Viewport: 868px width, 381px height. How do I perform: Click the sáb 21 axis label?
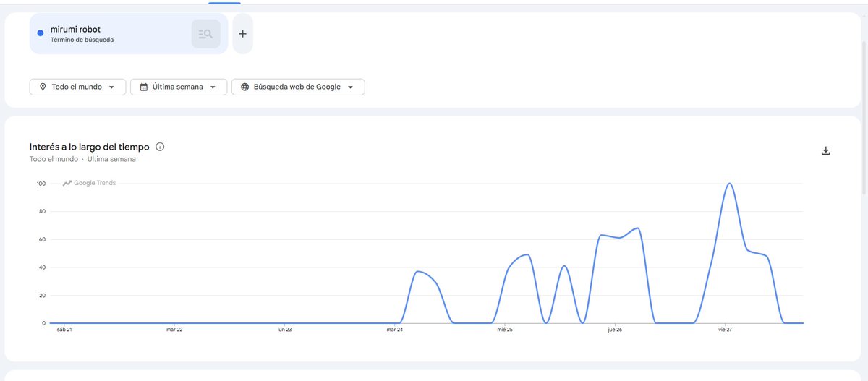point(64,330)
